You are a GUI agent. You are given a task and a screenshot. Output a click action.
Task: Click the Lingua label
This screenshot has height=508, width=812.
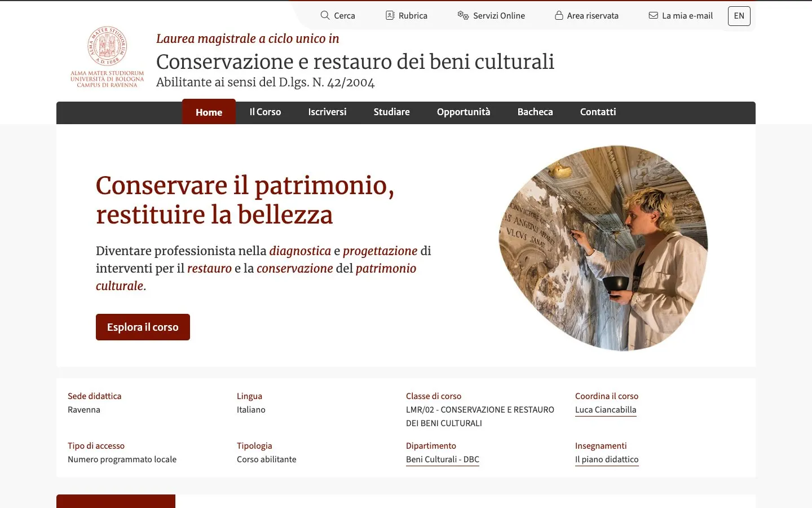point(249,396)
